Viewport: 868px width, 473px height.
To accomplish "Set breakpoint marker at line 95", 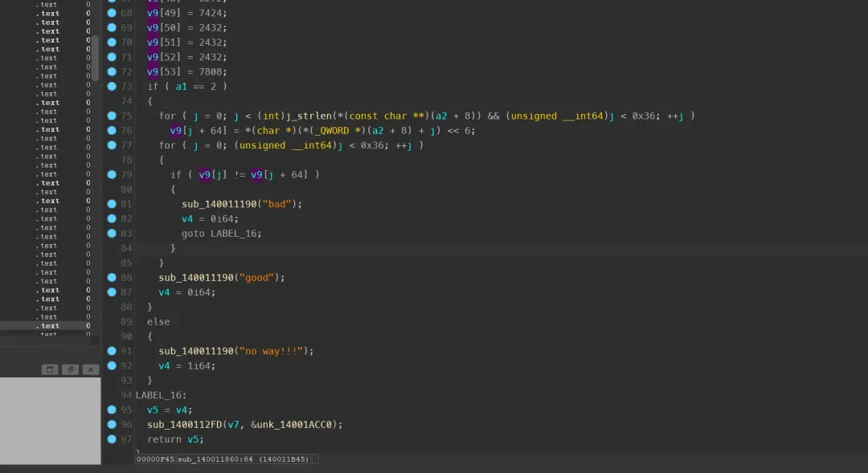I will [112, 410].
